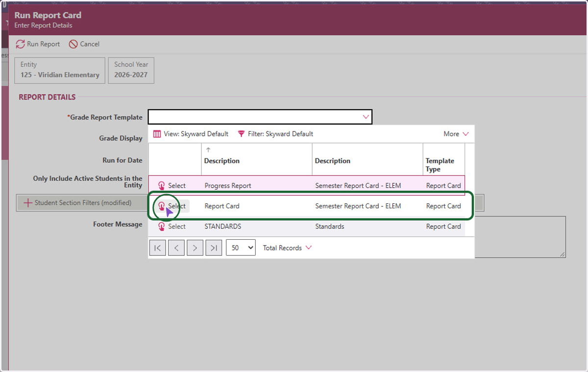Click the School Year 2026-2027 box
This screenshot has height=372, width=588.
[x=131, y=70]
